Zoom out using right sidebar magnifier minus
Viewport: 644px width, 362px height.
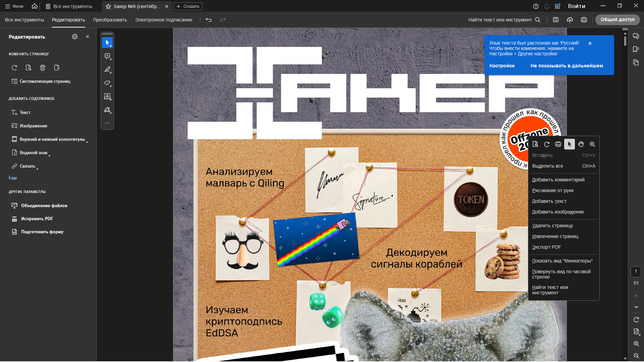click(x=636, y=356)
